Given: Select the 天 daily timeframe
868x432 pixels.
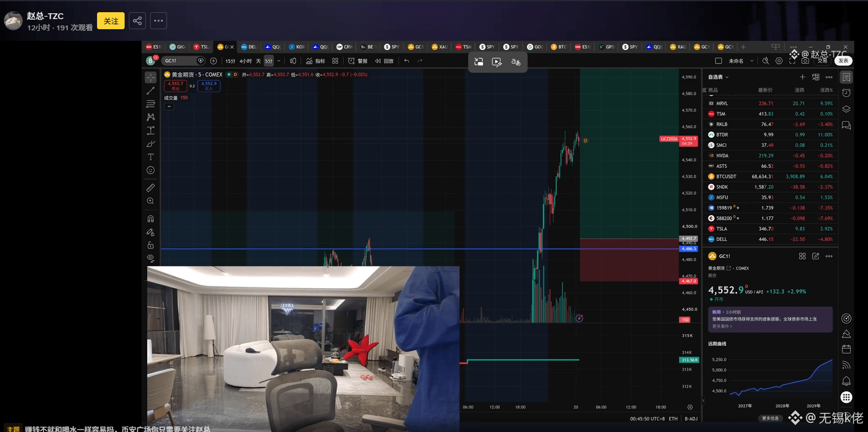Looking at the screenshot, I should click(258, 61).
